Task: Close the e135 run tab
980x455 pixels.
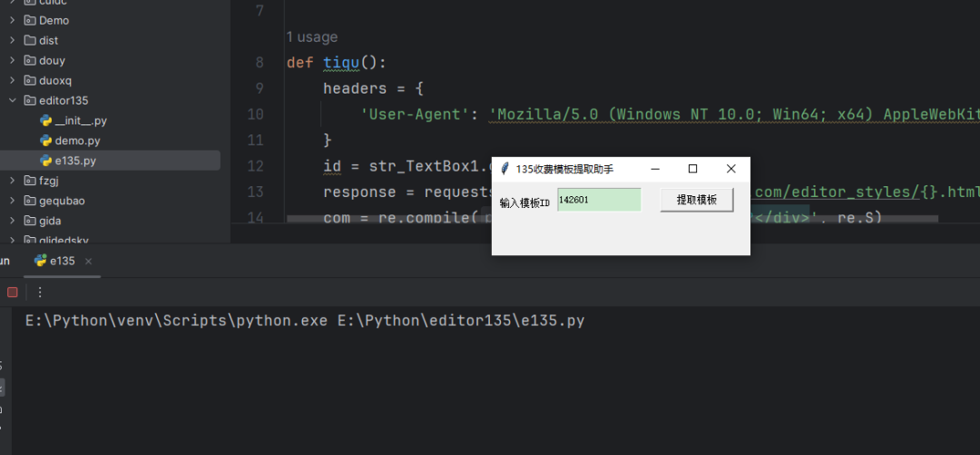Action: [x=88, y=262]
